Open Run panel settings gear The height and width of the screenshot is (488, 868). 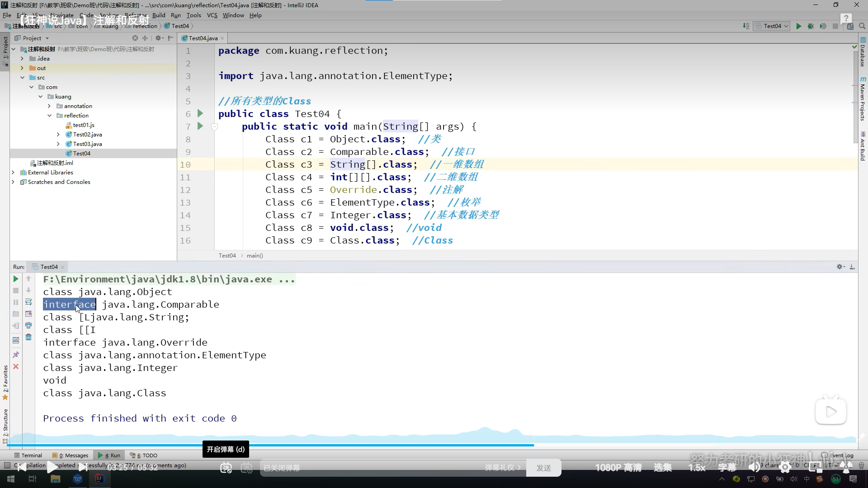pos(840,267)
